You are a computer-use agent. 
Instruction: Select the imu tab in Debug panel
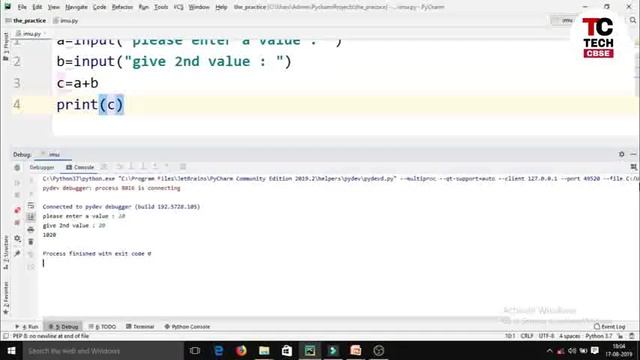(x=53, y=155)
